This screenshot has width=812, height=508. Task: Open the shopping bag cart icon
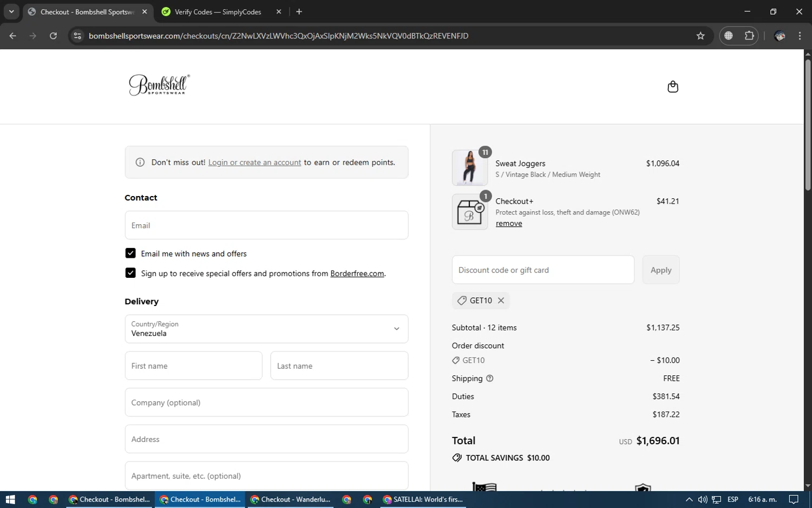pyautogui.click(x=672, y=87)
